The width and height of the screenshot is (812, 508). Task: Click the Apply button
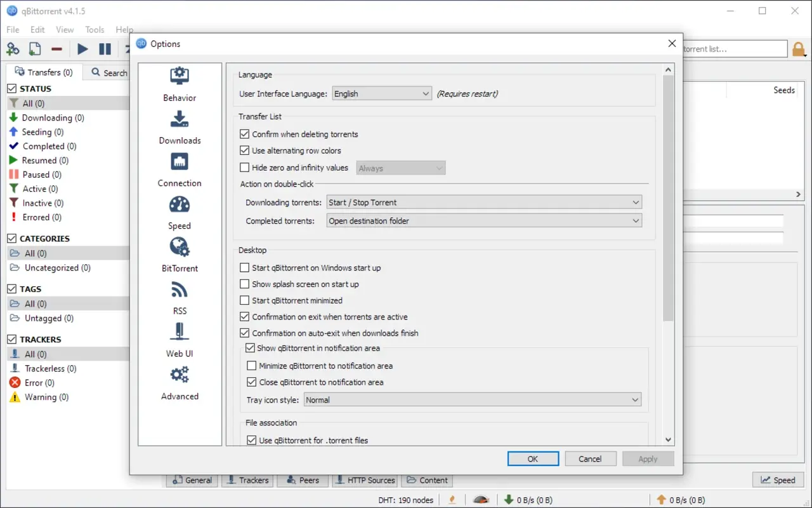[648, 458]
